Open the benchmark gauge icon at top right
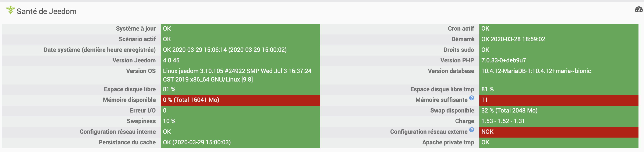Image resolution: width=644 pixels, height=152 pixels. (638, 10)
